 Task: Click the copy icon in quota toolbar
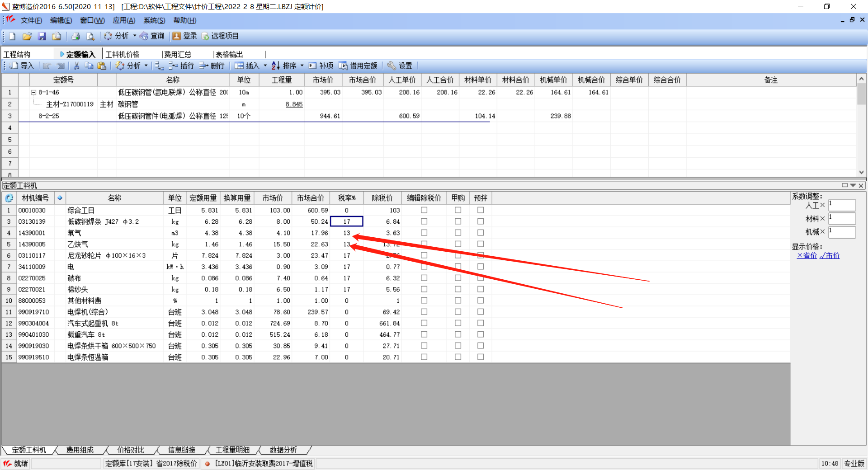(89, 66)
